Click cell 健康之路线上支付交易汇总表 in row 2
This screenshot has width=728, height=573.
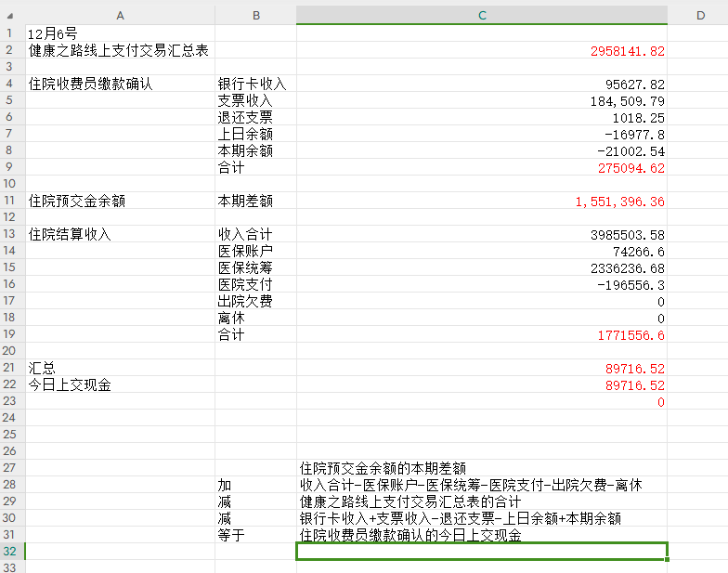point(119,50)
